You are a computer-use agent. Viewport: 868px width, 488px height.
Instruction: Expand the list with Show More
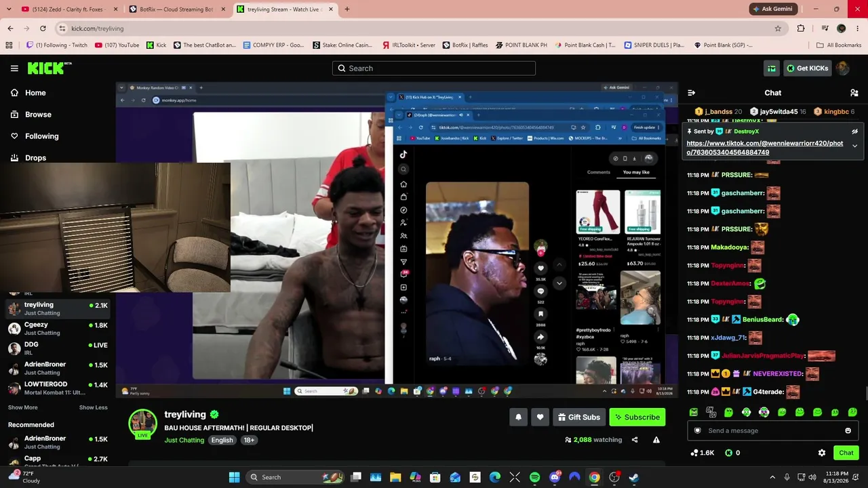22,407
